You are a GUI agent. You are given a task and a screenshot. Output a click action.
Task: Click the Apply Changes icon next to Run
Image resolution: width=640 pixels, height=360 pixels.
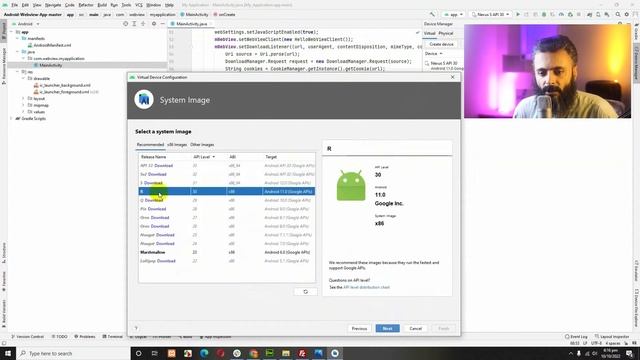pyautogui.click(x=527, y=14)
